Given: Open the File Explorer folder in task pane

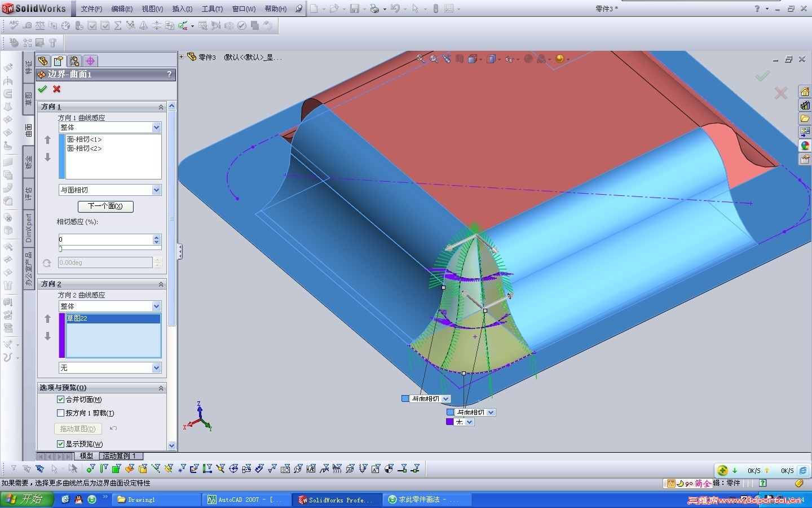Looking at the screenshot, I should 805,119.
